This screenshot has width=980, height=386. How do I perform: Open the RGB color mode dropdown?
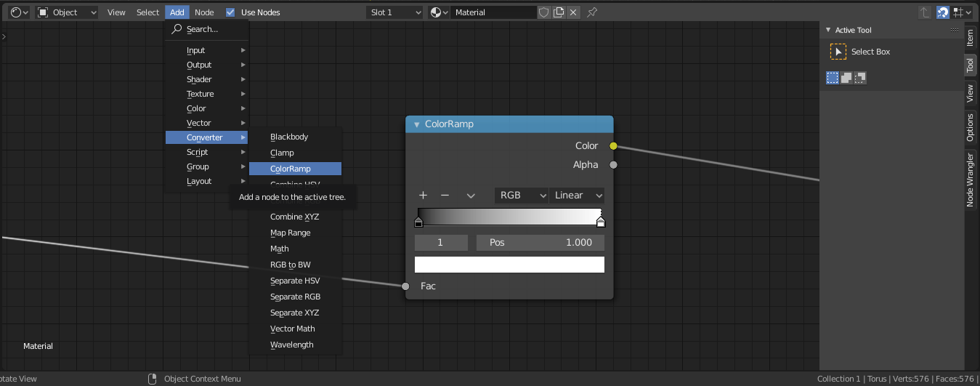(x=522, y=196)
